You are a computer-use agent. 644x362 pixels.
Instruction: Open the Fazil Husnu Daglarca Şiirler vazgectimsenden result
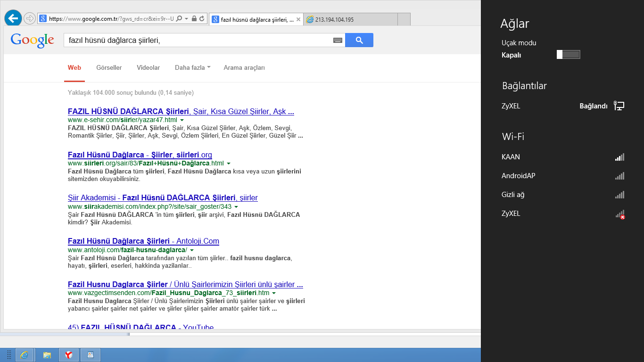[x=185, y=284]
